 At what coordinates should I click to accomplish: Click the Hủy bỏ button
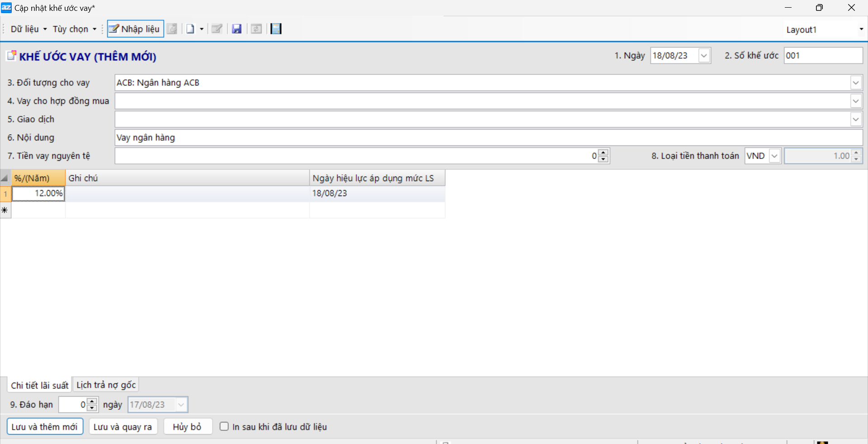pos(187,426)
